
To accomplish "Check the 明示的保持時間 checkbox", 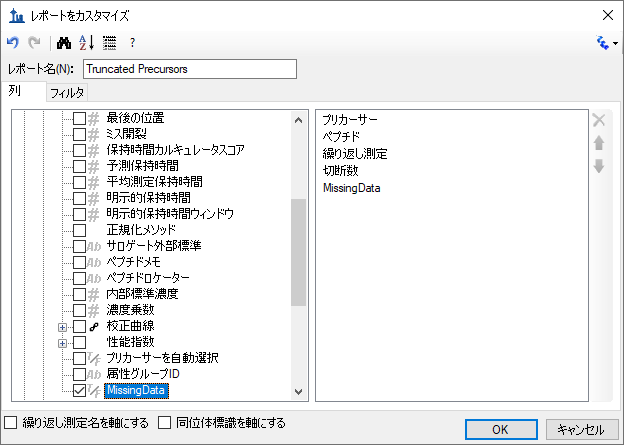I will 80,198.
